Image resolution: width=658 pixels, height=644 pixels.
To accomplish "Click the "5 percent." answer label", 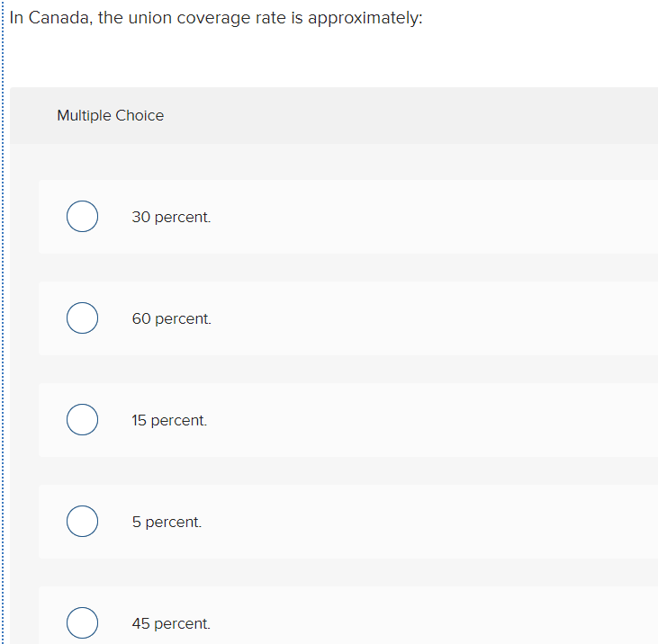I will [167, 523].
